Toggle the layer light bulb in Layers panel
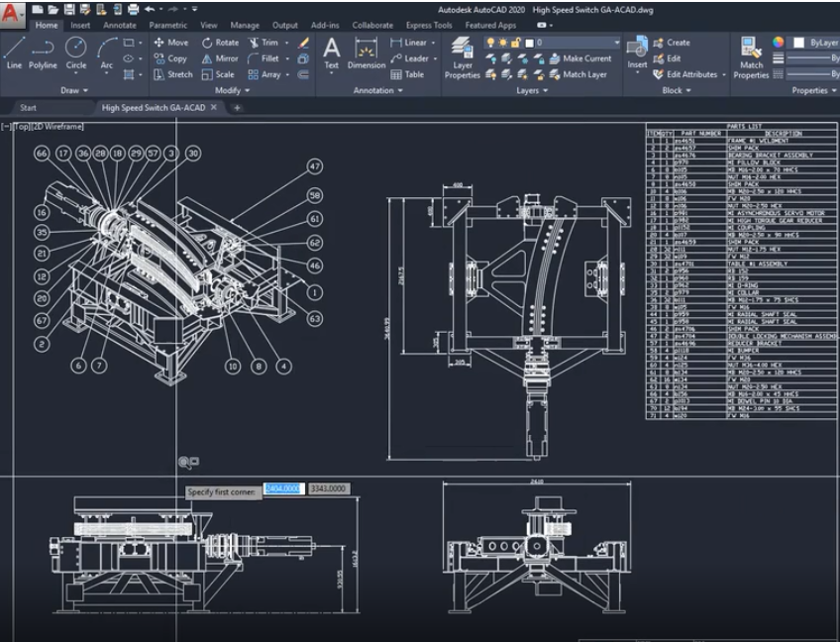 tap(490, 42)
